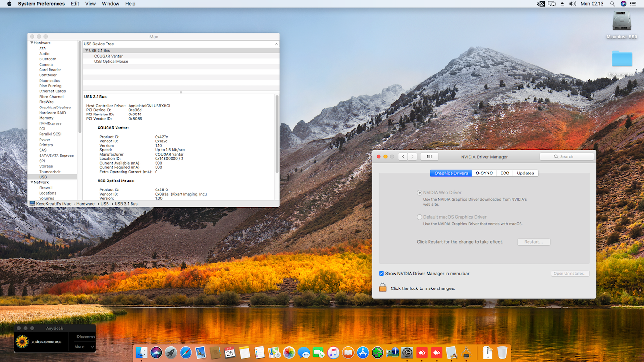The width and height of the screenshot is (644, 362).
Task: Open iBooks from the Dock
Action: pyautogui.click(x=348, y=352)
